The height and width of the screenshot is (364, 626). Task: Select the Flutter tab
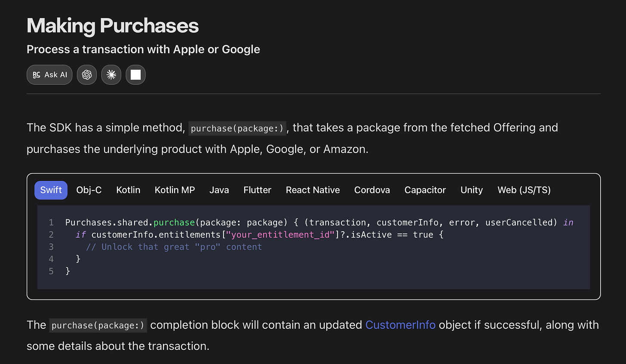[257, 190]
